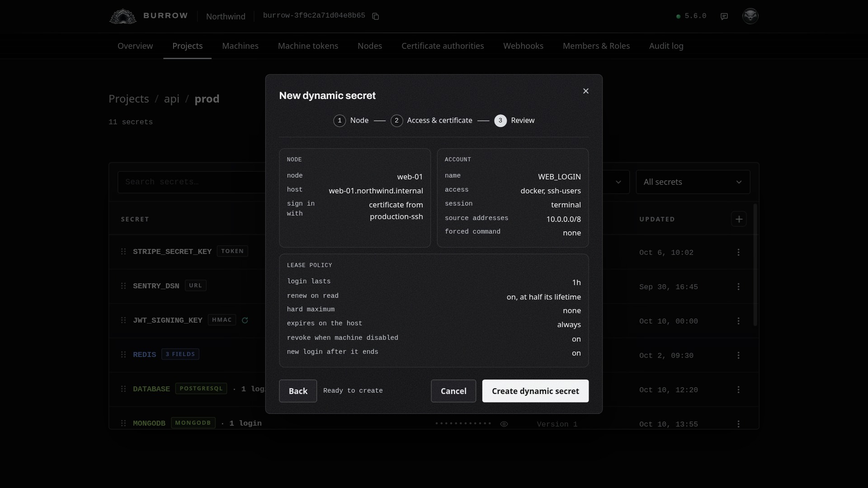The image size is (868, 488).
Task: Copy the burrow instance ID
Action: 375,16
